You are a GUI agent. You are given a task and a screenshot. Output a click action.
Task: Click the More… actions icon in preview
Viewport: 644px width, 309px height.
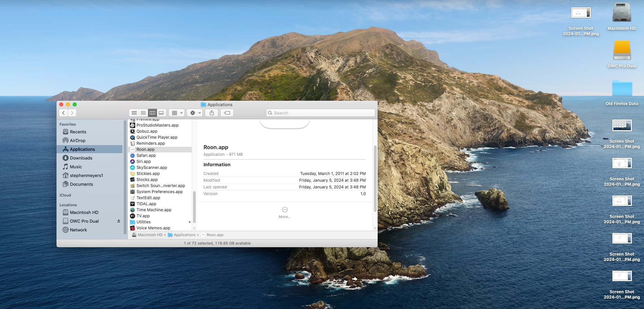tap(285, 210)
